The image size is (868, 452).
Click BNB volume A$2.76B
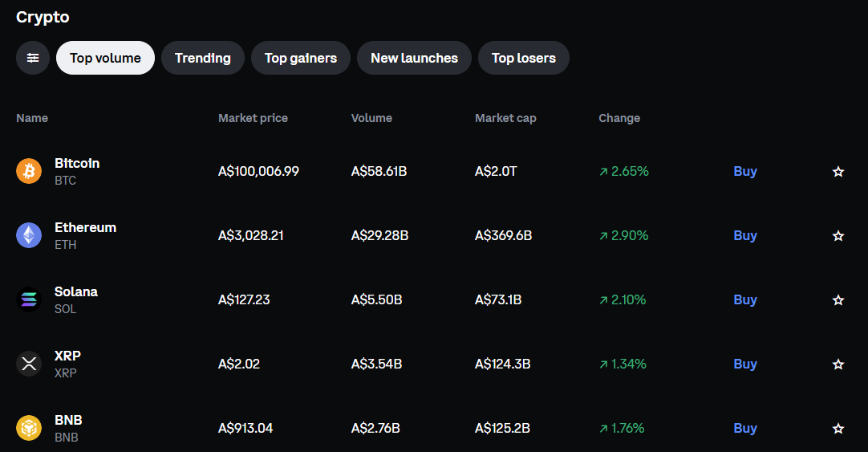coord(375,428)
